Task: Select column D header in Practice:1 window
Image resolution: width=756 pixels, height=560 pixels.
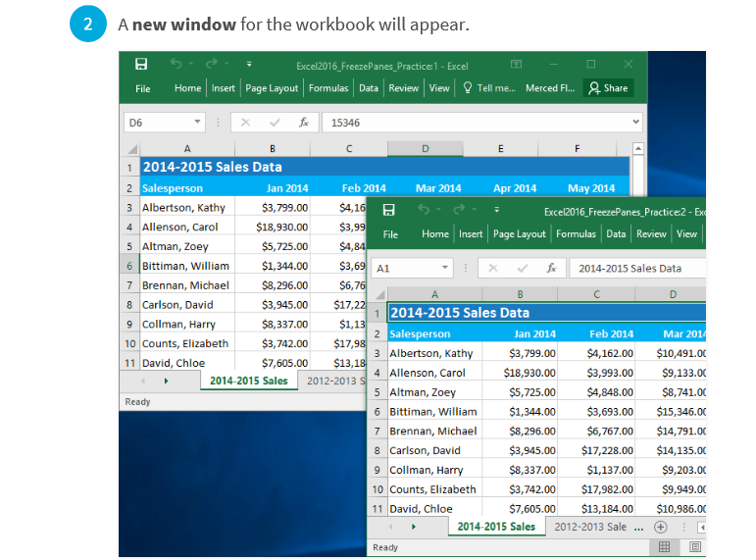Action: click(426, 148)
